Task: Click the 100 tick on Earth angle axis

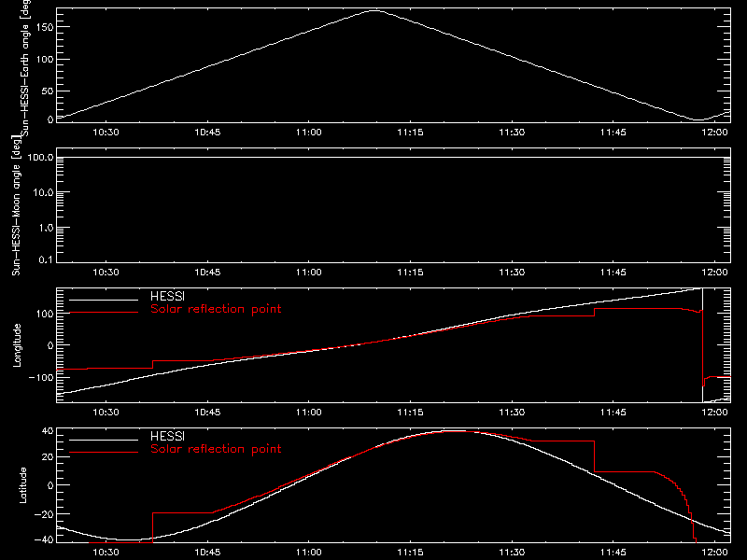Action: point(44,59)
